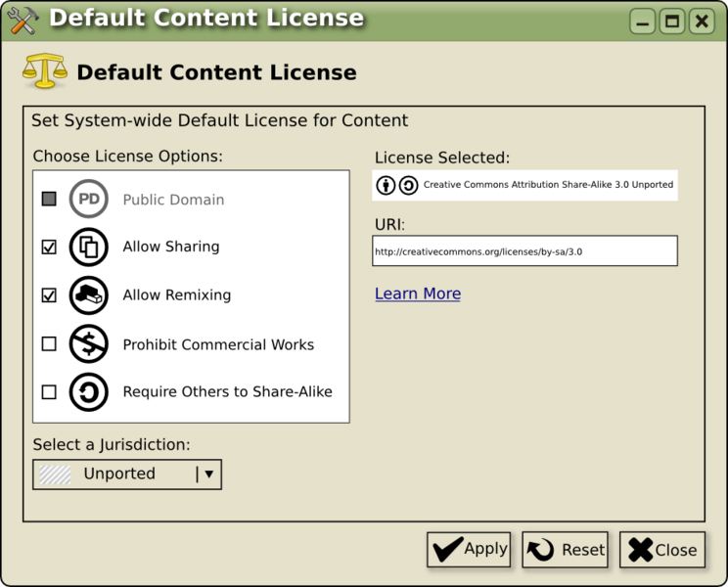
Task: Click the 'Allow Sharing' label text
Action: tap(171, 247)
